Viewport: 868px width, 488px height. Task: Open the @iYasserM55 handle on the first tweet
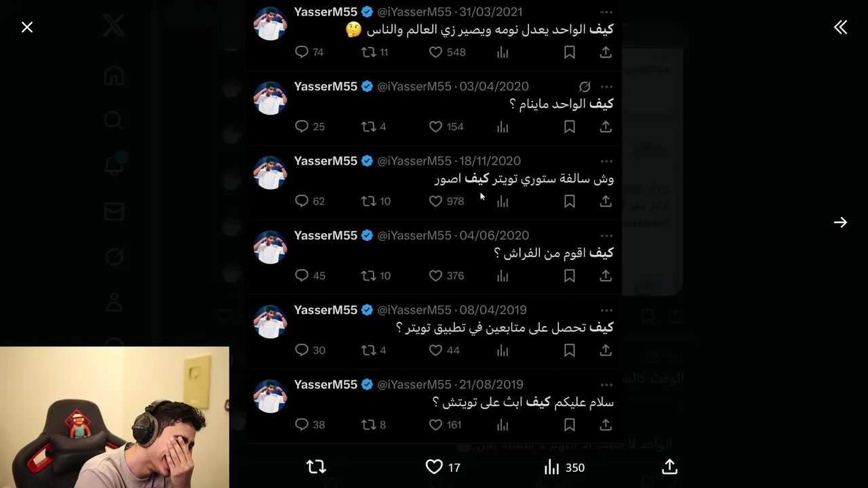414,12
